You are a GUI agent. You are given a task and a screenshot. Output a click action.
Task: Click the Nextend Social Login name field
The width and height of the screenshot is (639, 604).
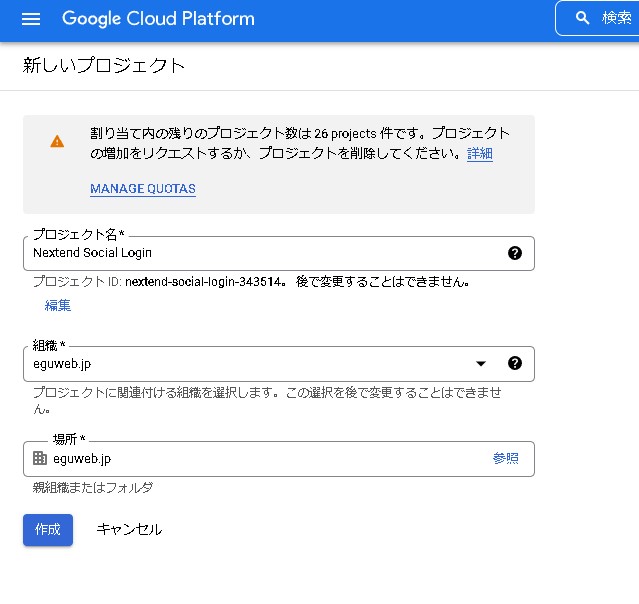click(x=260, y=253)
